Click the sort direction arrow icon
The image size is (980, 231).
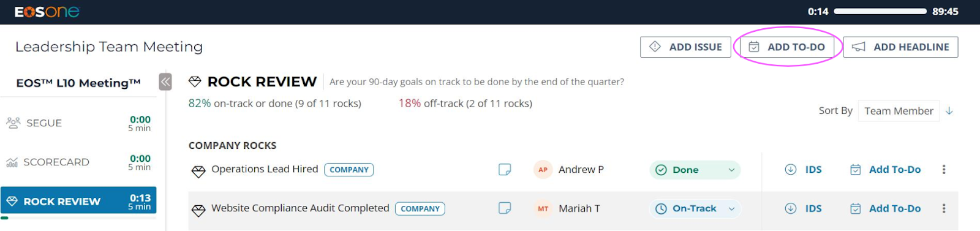[949, 111]
